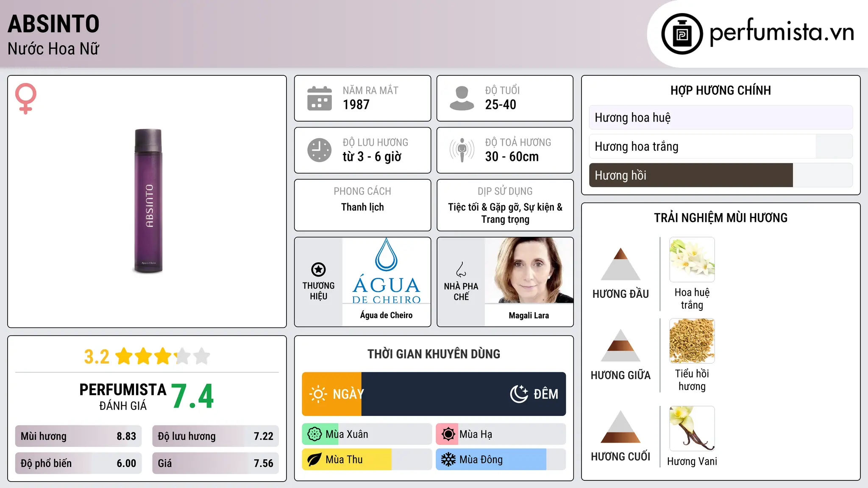Click the ABSINTO title heading
The width and height of the screenshot is (868, 488).
click(x=53, y=24)
